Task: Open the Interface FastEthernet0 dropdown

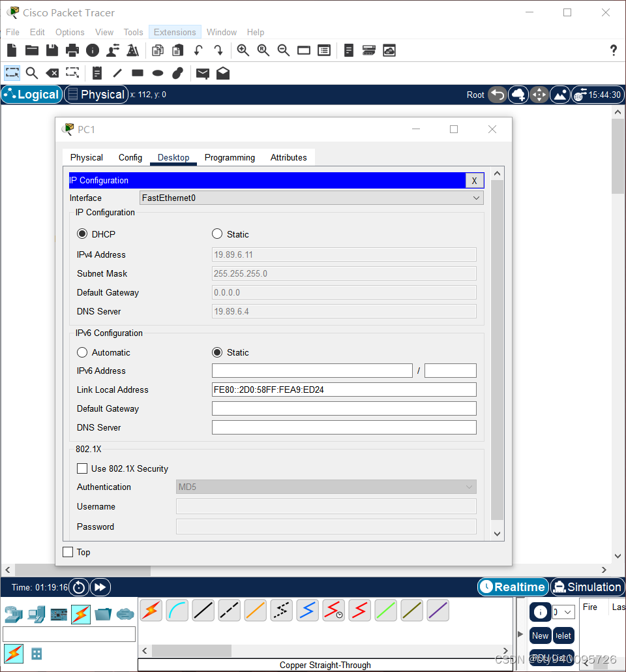Action: tap(312, 198)
